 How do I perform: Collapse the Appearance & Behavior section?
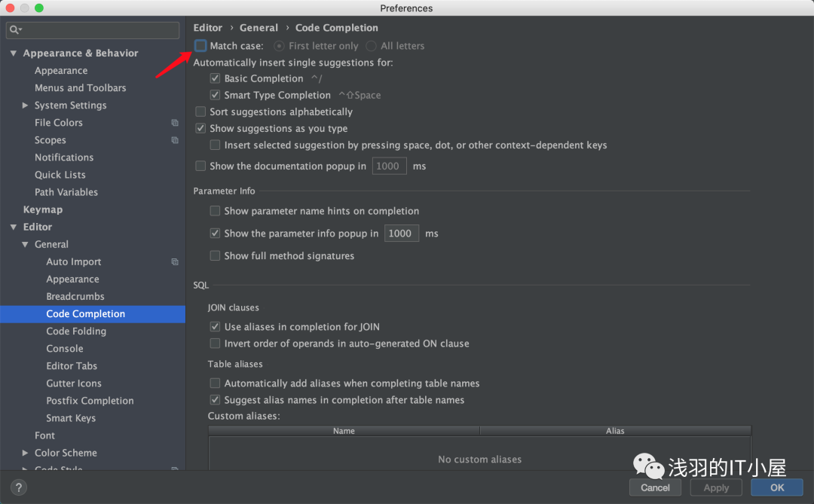[14, 53]
